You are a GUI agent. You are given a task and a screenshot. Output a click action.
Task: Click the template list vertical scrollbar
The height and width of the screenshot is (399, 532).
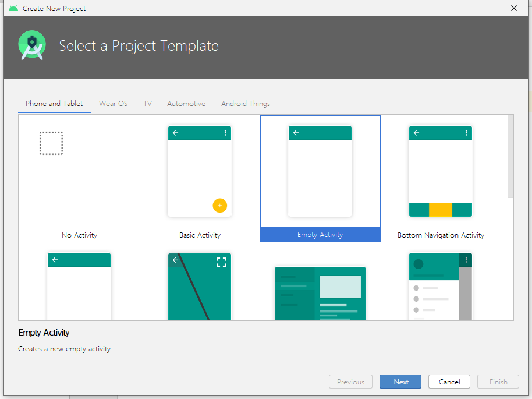[x=510, y=157]
